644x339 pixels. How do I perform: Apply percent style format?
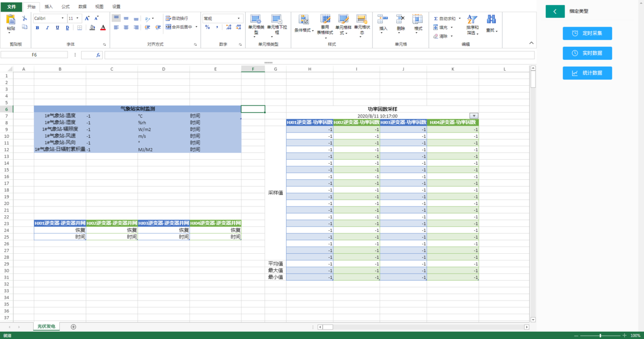[207, 27]
